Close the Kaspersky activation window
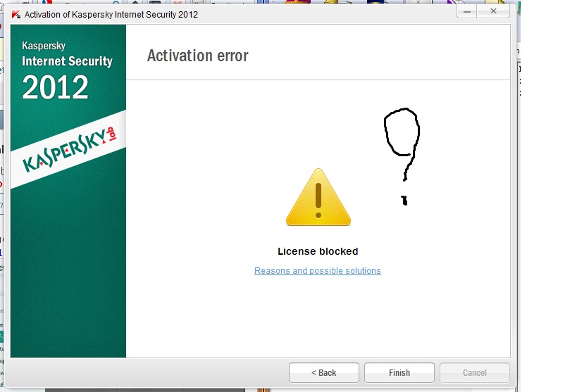The width and height of the screenshot is (577, 392). click(493, 11)
